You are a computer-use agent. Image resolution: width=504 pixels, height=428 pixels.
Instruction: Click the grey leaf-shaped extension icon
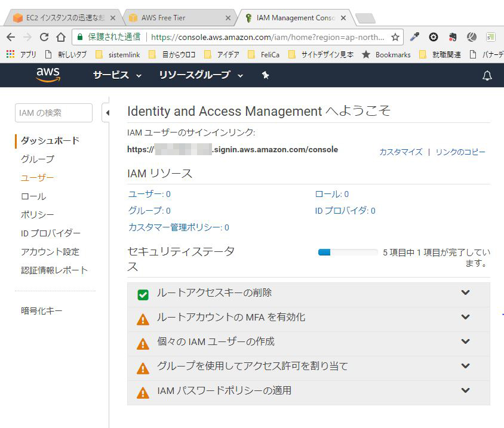pyautogui.click(x=472, y=37)
